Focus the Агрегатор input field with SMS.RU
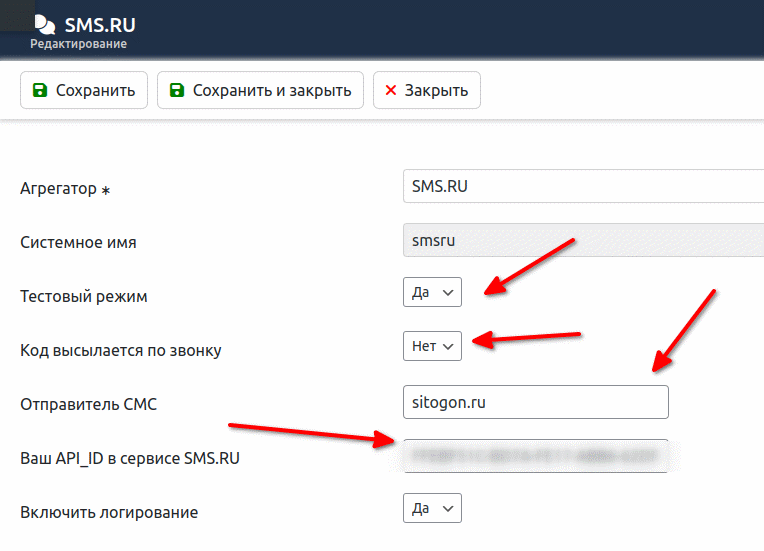 (583, 186)
